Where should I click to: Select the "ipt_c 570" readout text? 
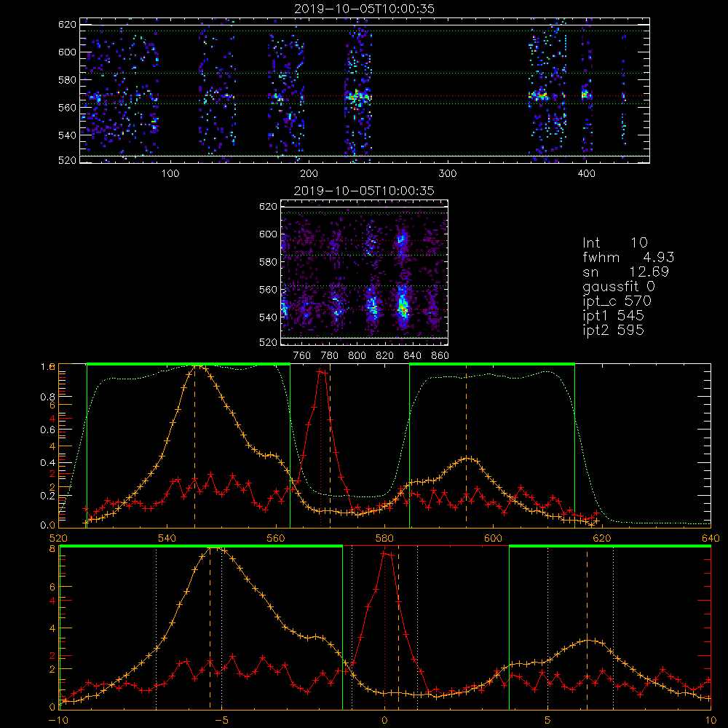pos(617,301)
